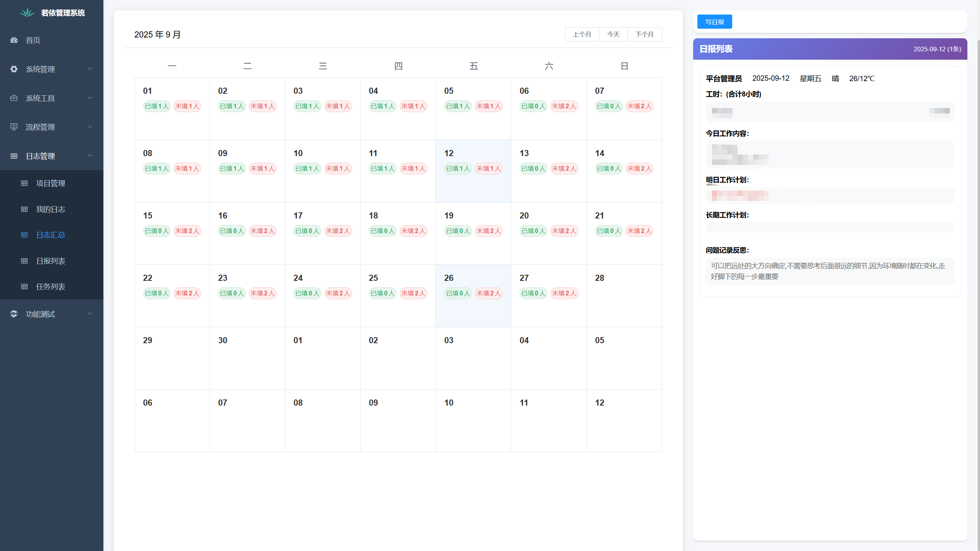Jump to today with 今天 button

coord(613,34)
